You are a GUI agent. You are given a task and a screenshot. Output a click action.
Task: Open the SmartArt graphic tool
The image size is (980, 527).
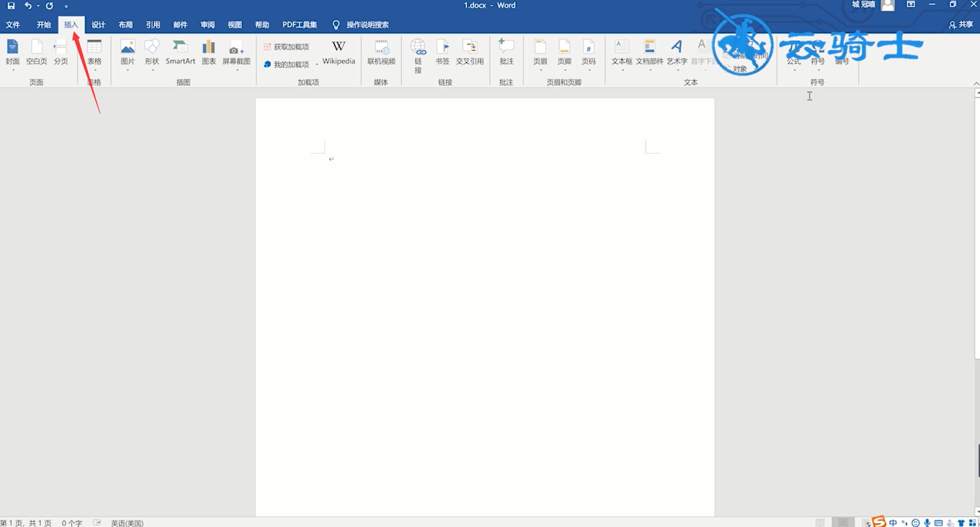click(180, 52)
